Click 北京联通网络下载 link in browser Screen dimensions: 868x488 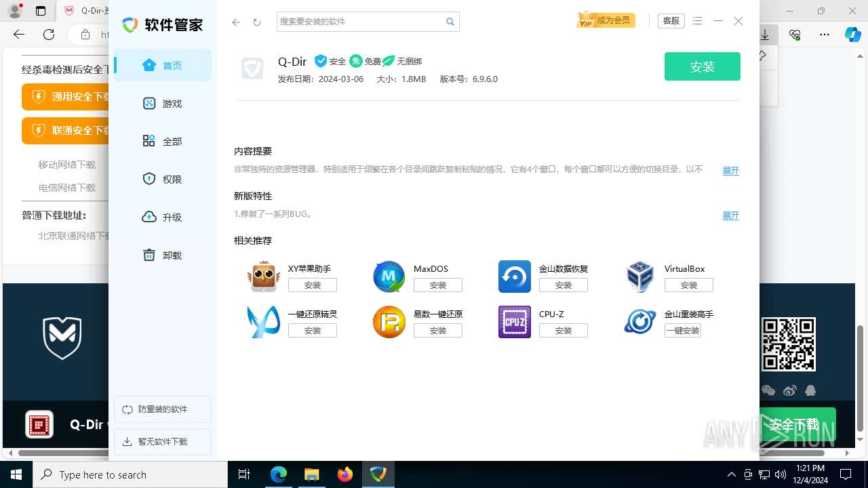click(73, 236)
